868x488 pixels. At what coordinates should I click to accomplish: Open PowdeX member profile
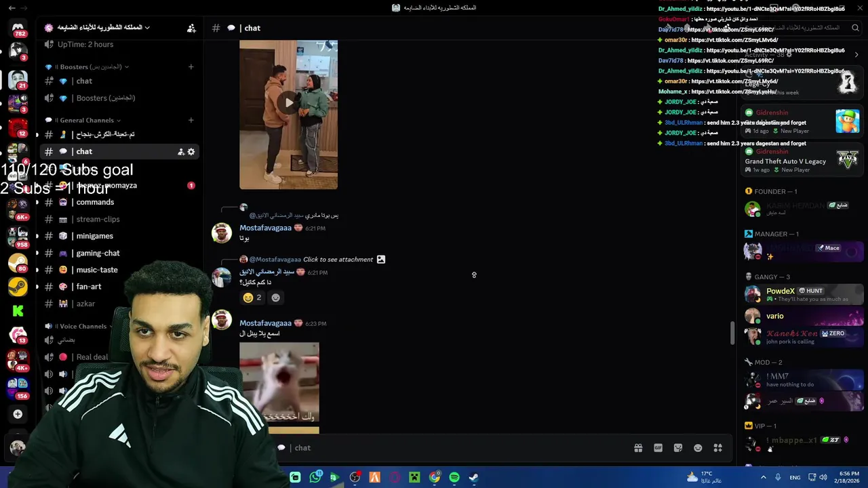[804, 294]
